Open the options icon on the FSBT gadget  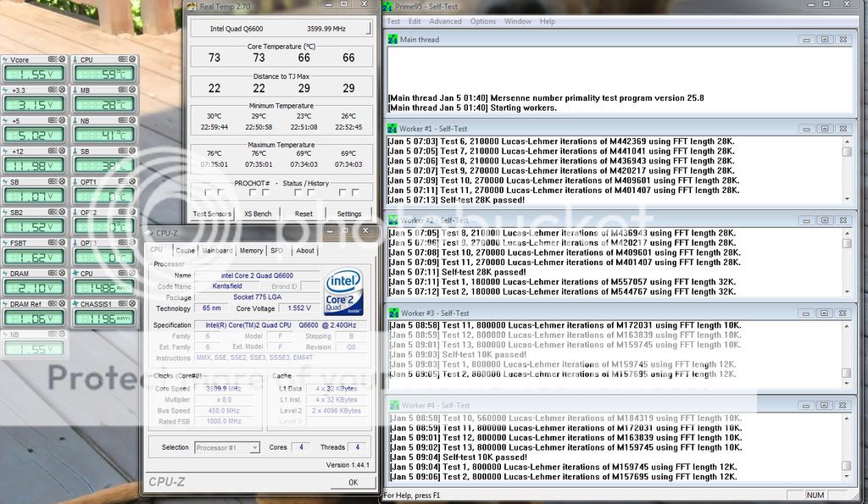point(53,242)
